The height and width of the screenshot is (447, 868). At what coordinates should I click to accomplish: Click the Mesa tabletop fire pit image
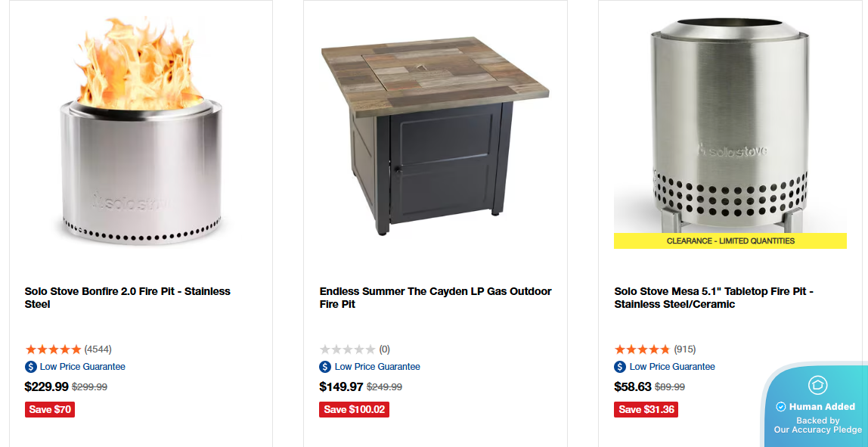(x=730, y=125)
